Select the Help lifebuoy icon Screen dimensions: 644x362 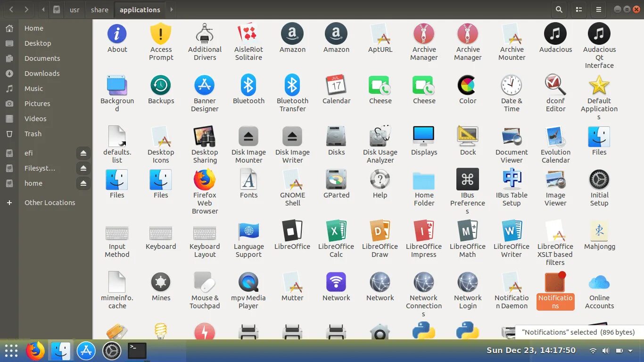coord(380,180)
